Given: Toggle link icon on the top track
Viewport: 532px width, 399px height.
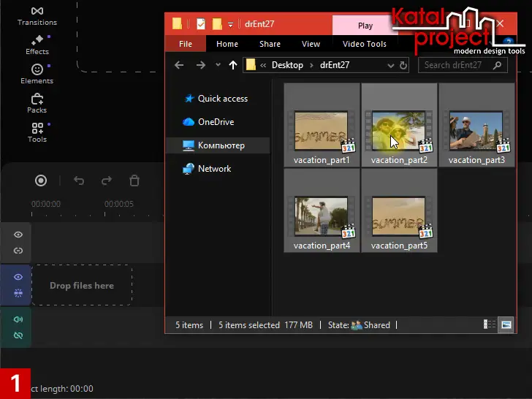Looking at the screenshot, I should (18, 251).
